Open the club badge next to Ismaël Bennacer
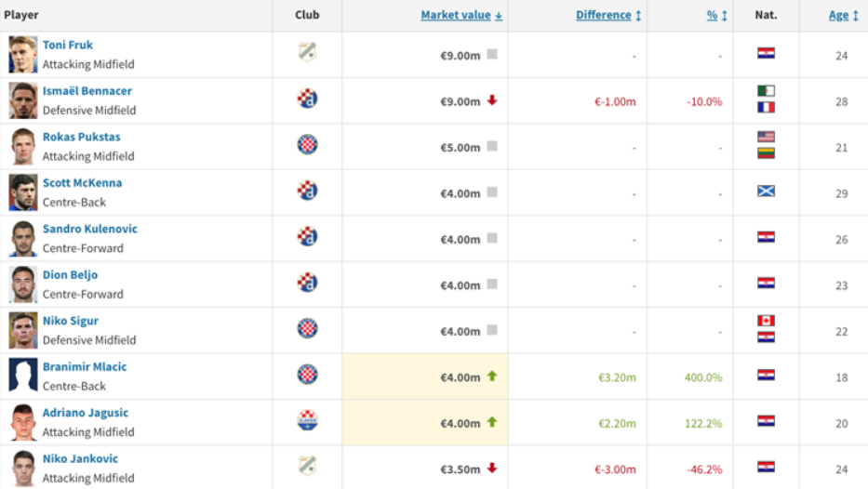Image resolution: width=868 pixels, height=489 pixels. (307, 99)
